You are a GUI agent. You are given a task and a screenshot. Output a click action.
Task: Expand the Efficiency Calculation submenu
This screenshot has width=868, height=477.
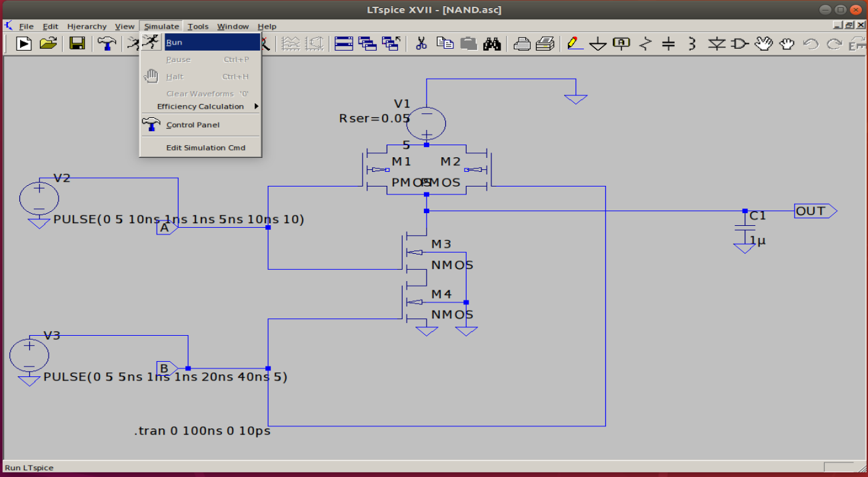tap(200, 106)
